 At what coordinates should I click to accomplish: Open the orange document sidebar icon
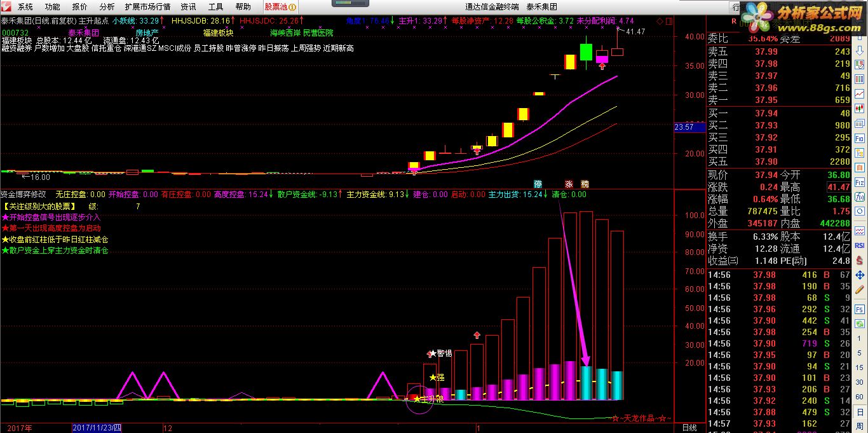coord(860,167)
